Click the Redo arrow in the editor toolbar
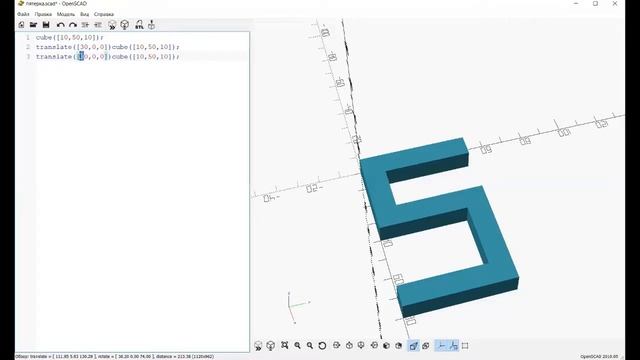This screenshot has height=360, width=640. pyautogui.click(x=73, y=25)
